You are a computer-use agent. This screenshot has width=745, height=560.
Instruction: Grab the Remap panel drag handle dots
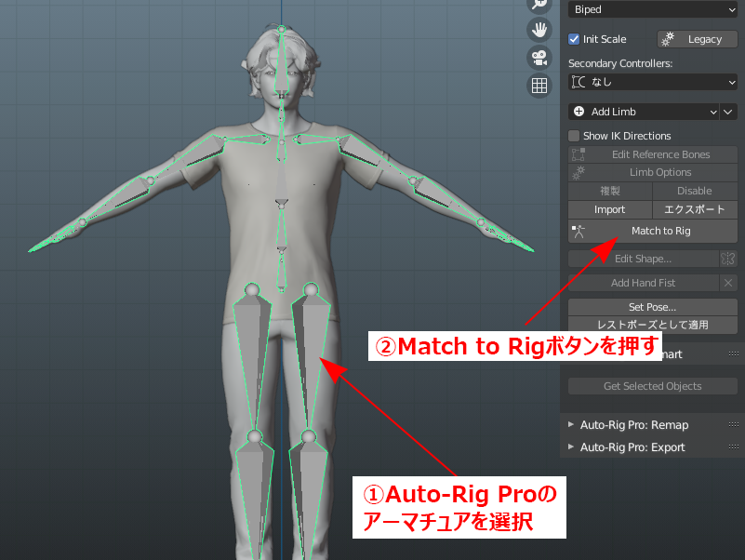pyautogui.click(x=734, y=424)
